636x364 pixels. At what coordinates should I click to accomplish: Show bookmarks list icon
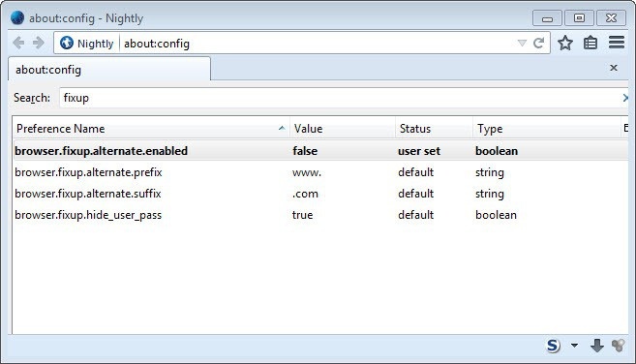pyautogui.click(x=591, y=43)
